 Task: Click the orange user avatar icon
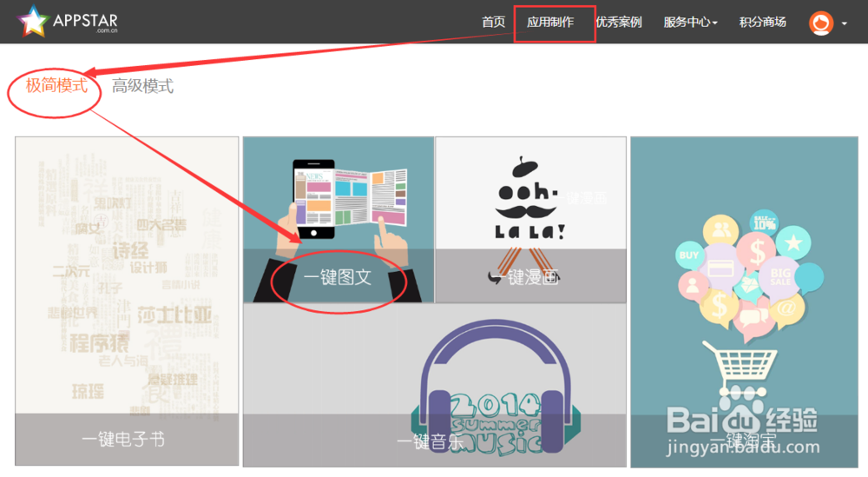click(x=821, y=23)
